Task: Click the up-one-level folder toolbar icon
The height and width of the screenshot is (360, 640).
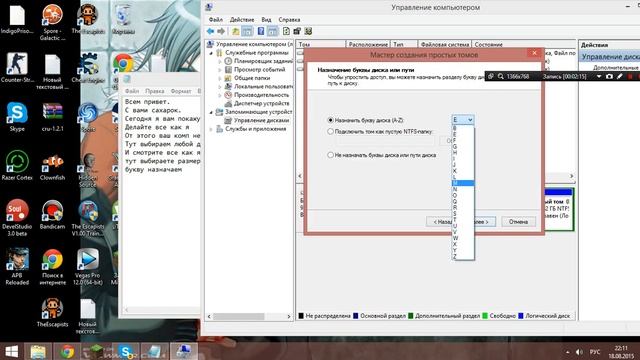Action: (236, 31)
